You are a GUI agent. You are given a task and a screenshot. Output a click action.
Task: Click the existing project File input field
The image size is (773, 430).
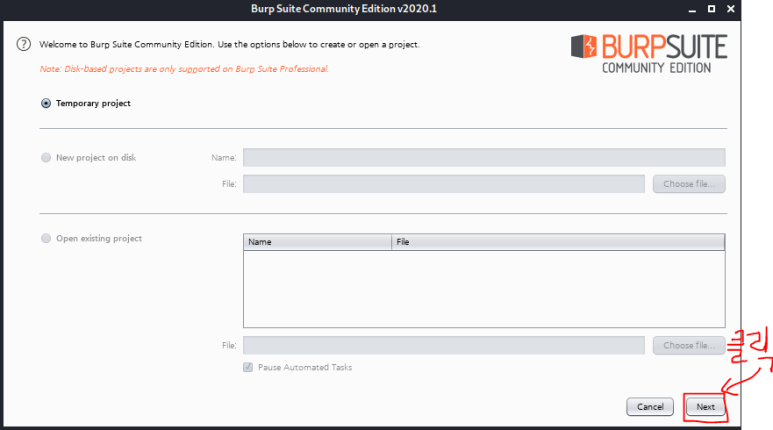click(444, 345)
